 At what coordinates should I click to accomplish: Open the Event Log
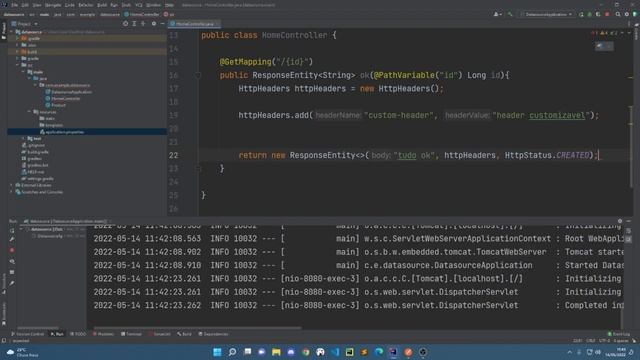pos(618,334)
